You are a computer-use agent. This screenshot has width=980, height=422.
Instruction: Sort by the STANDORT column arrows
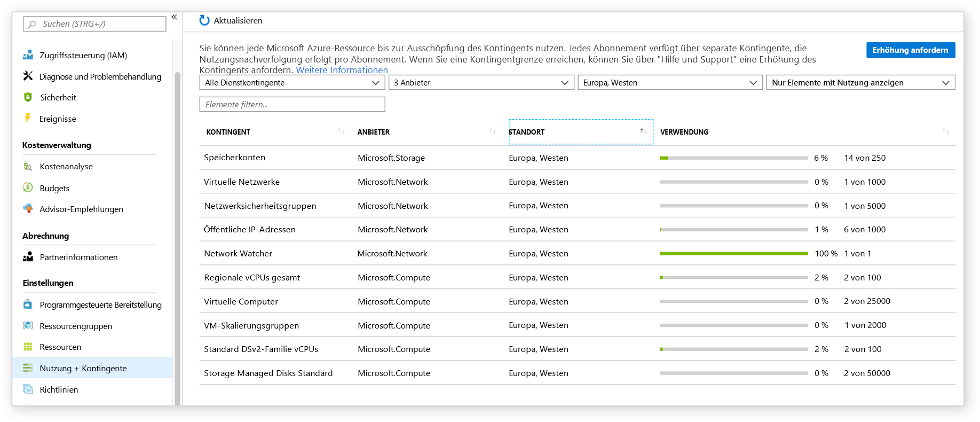[x=644, y=131]
